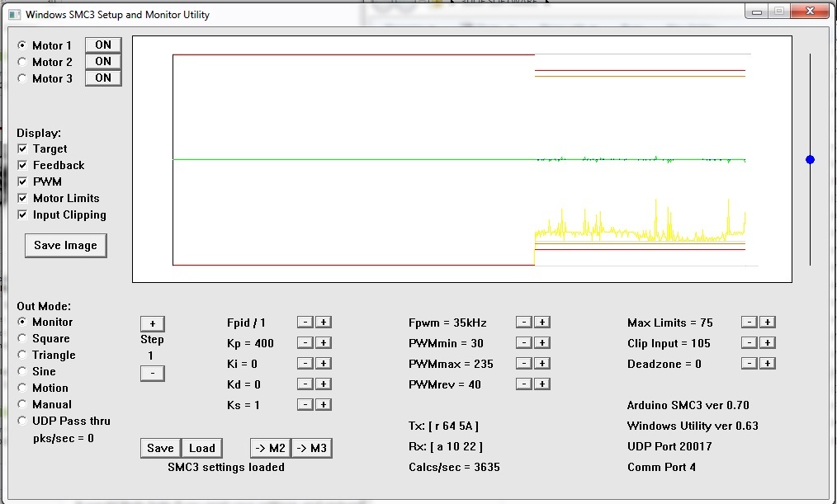The image size is (837, 504).
Task: Decrease Max Limits with the minus button
Action: point(750,323)
